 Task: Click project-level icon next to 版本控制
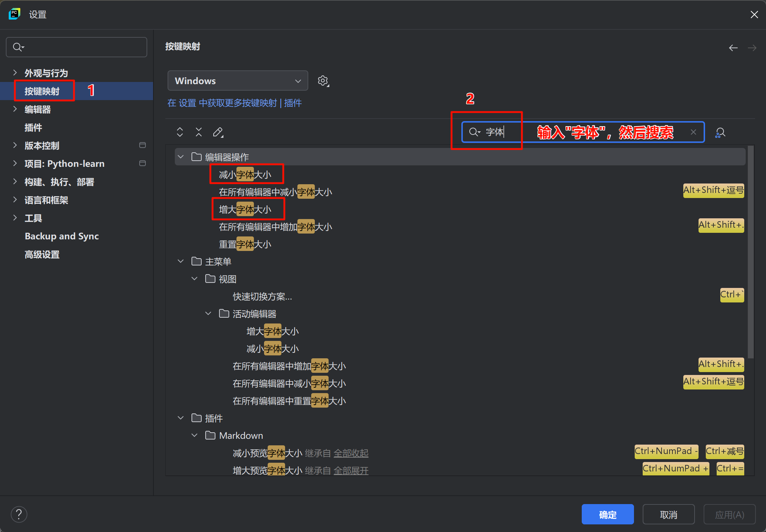143,145
